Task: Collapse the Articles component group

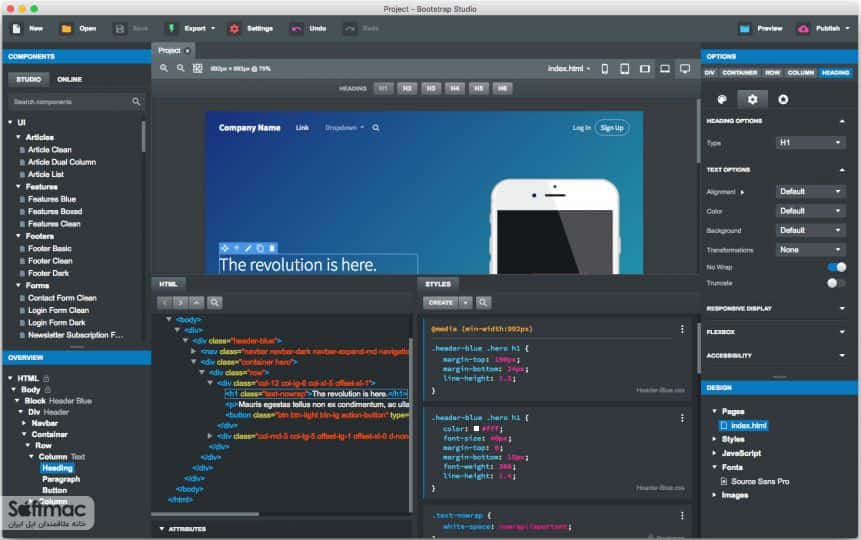Action: tap(18, 137)
